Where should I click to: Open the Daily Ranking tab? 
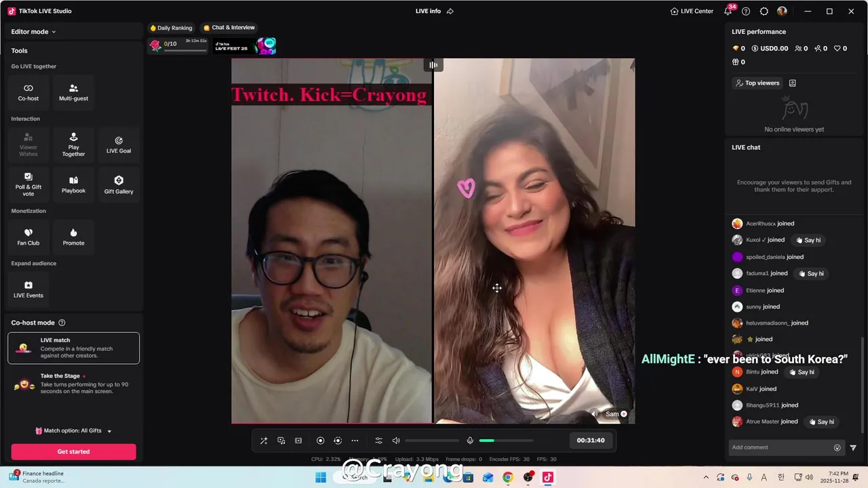point(171,28)
